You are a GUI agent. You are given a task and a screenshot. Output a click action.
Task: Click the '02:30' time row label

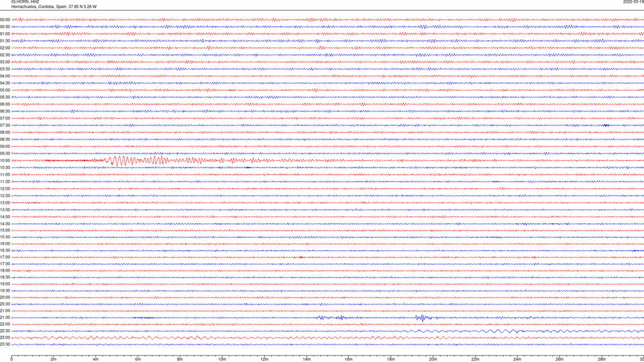[5, 55]
